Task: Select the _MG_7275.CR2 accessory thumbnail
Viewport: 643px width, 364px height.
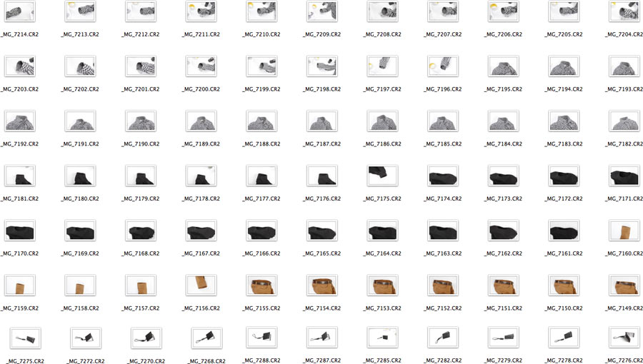Action: pos(25,338)
